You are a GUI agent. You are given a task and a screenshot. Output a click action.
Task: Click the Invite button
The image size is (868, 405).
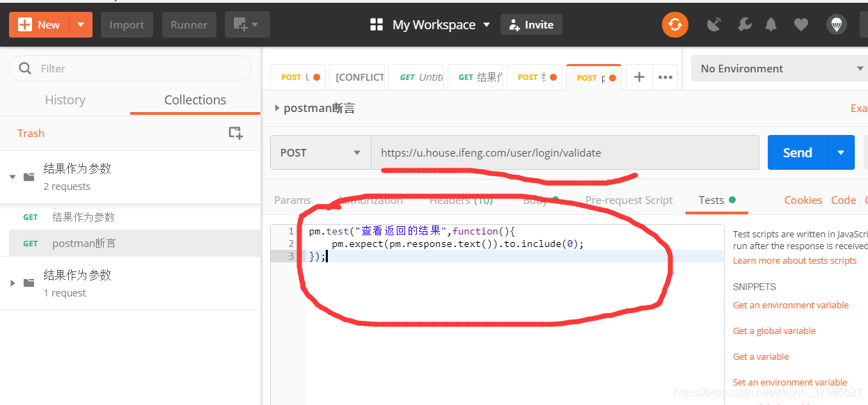click(531, 25)
